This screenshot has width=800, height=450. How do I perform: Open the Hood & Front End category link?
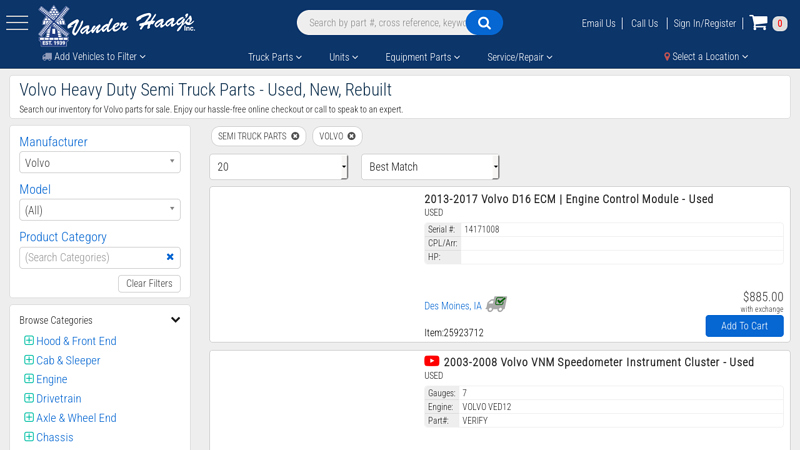coord(76,341)
